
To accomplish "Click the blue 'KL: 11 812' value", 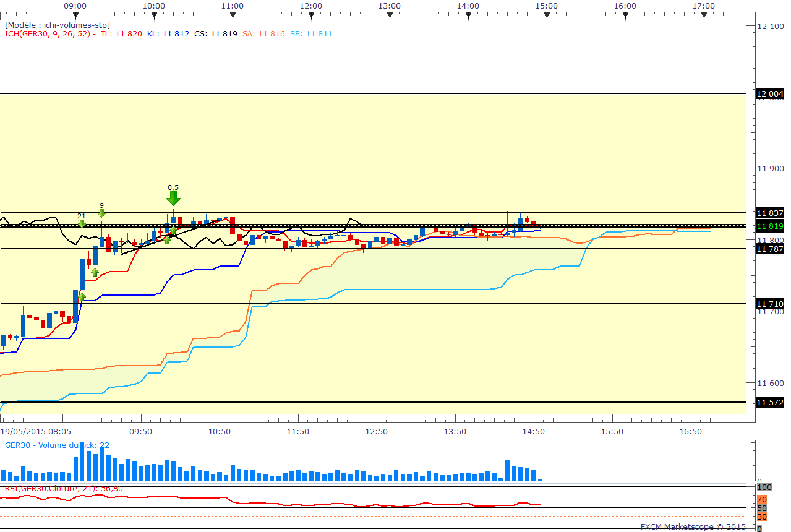I will 168,34.
